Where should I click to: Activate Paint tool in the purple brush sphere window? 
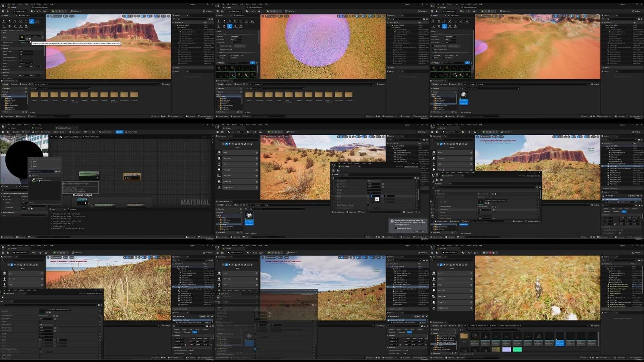point(246,22)
